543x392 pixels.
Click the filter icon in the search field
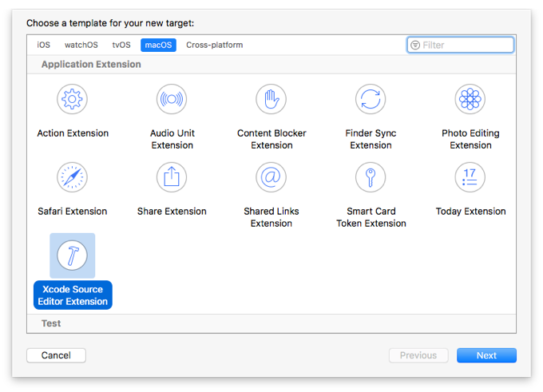point(415,45)
